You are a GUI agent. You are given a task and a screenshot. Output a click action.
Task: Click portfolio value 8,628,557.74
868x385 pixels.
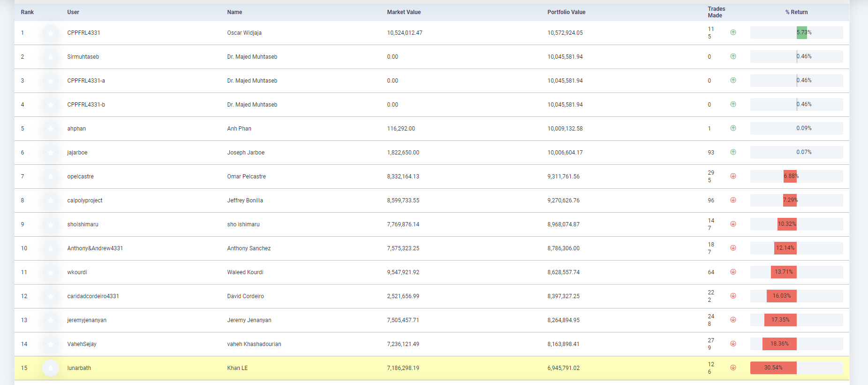[x=563, y=272]
